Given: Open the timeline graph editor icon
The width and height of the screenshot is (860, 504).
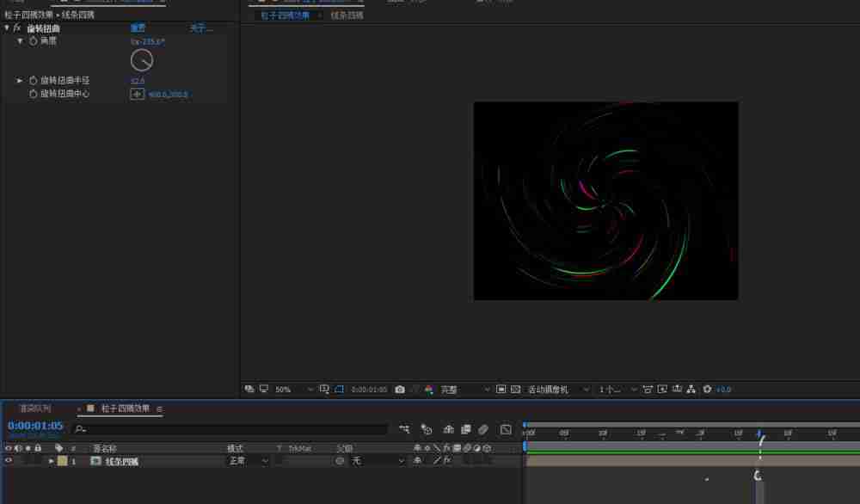Looking at the screenshot, I should point(506,429).
